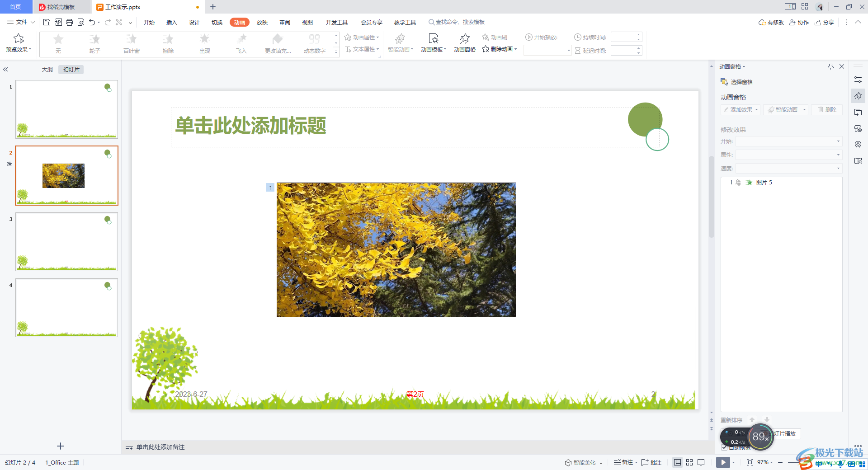Switch to the 切换 transitions tab
The width and height of the screenshot is (868, 470).
(217, 22)
